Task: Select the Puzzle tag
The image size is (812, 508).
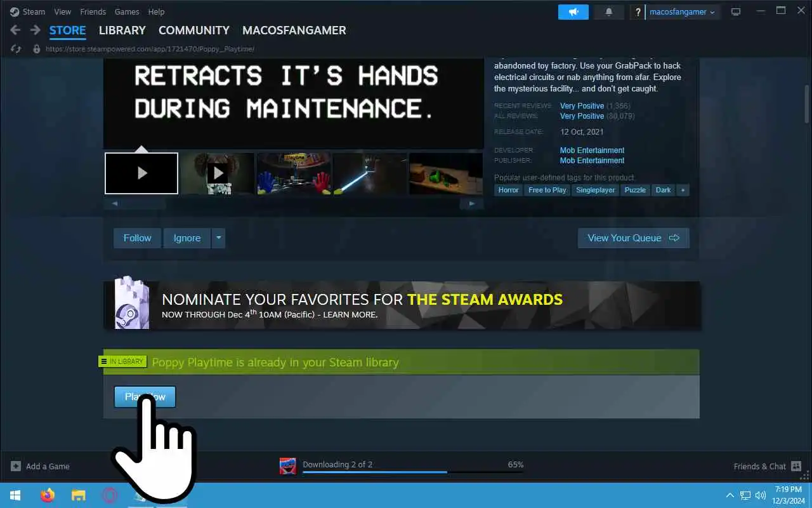Action: (x=635, y=190)
